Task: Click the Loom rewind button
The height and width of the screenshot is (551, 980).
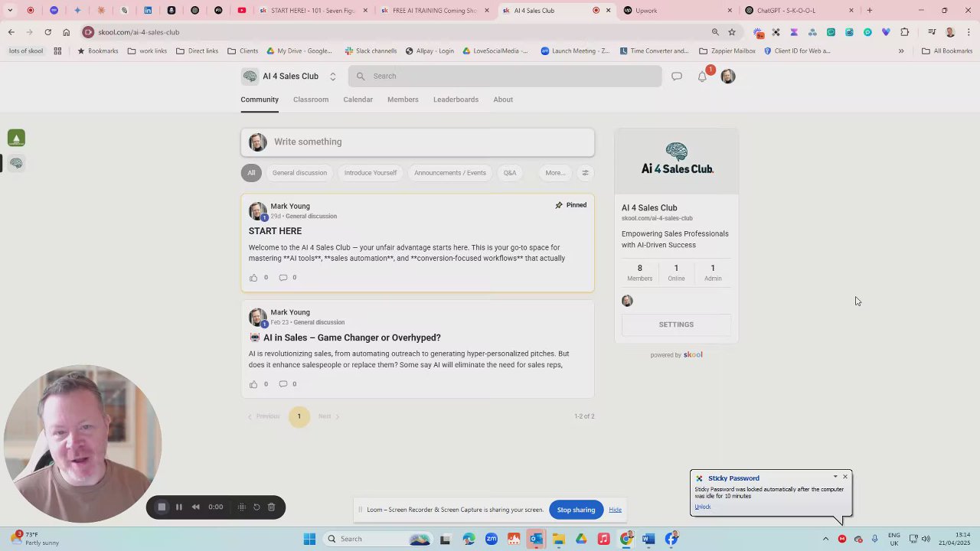Action: [x=196, y=507]
